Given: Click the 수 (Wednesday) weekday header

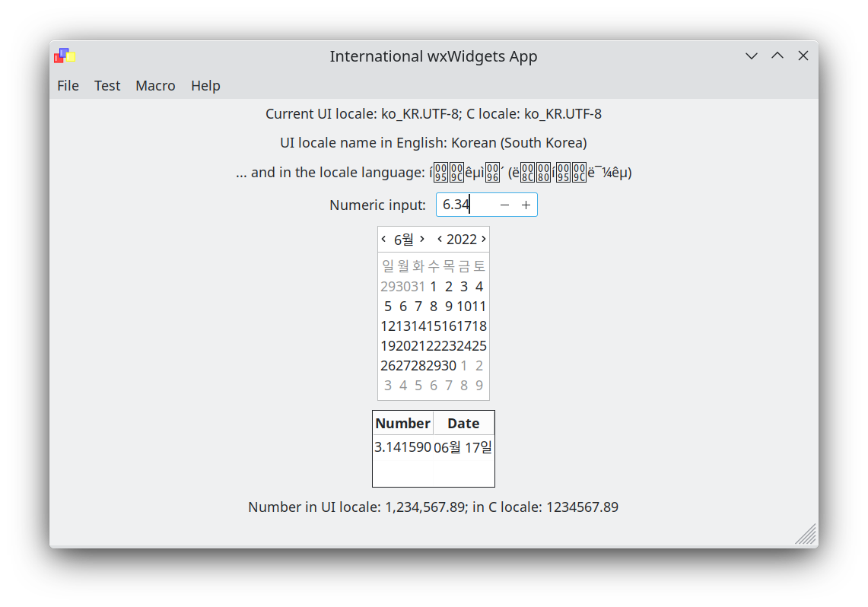Looking at the screenshot, I should coord(434,267).
